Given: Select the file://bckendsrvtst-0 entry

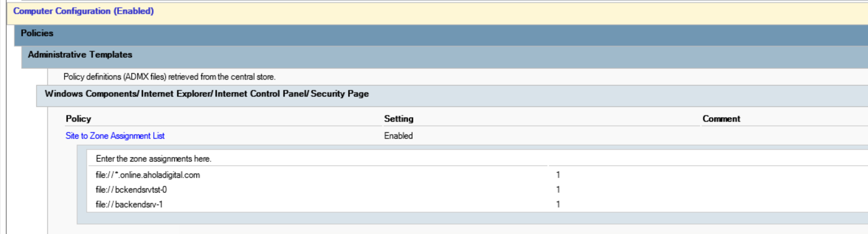Looking at the screenshot, I should [131, 190].
